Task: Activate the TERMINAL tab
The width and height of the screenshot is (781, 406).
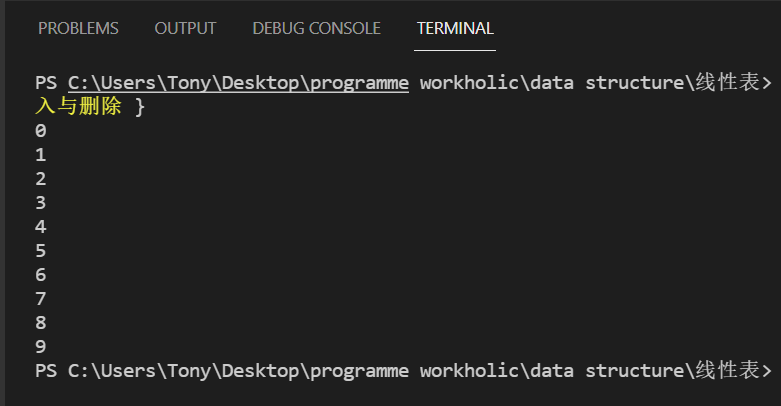Action: [455, 28]
